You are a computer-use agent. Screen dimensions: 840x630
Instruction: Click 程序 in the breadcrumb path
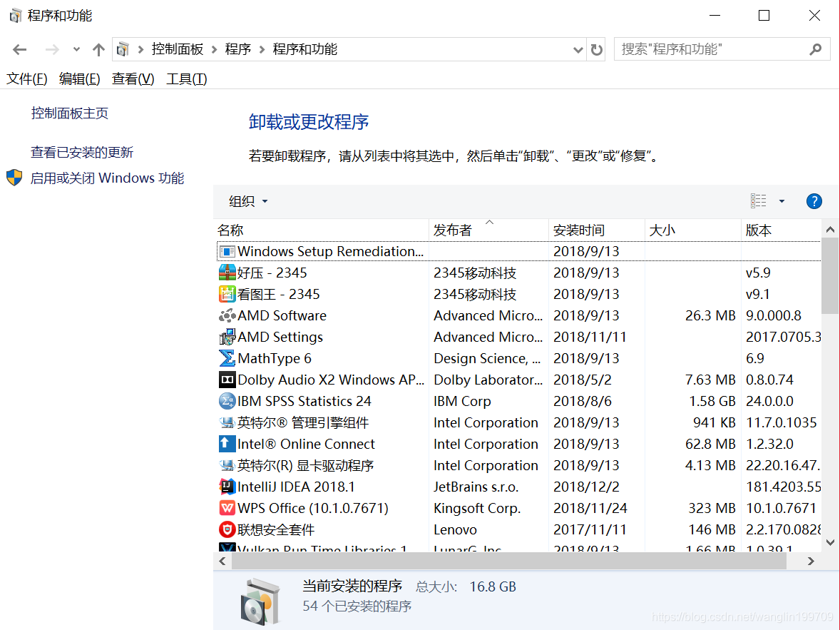[238, 49]
